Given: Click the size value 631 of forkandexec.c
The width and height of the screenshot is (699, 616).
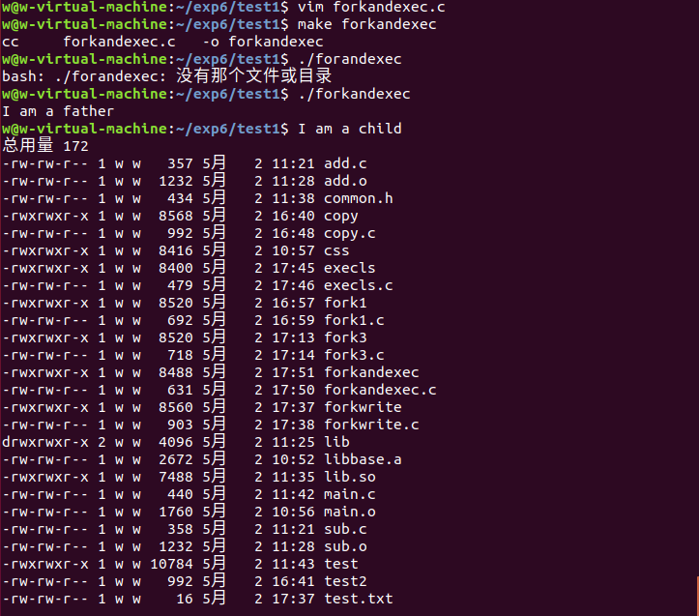Looking at the screenshot, I should (x=180, y=390).
